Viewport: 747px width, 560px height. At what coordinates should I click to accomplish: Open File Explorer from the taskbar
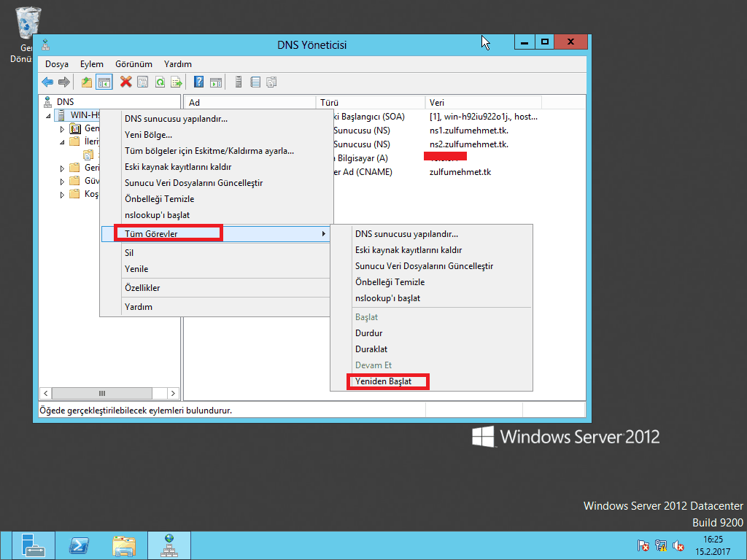click(x=124, y=545)
